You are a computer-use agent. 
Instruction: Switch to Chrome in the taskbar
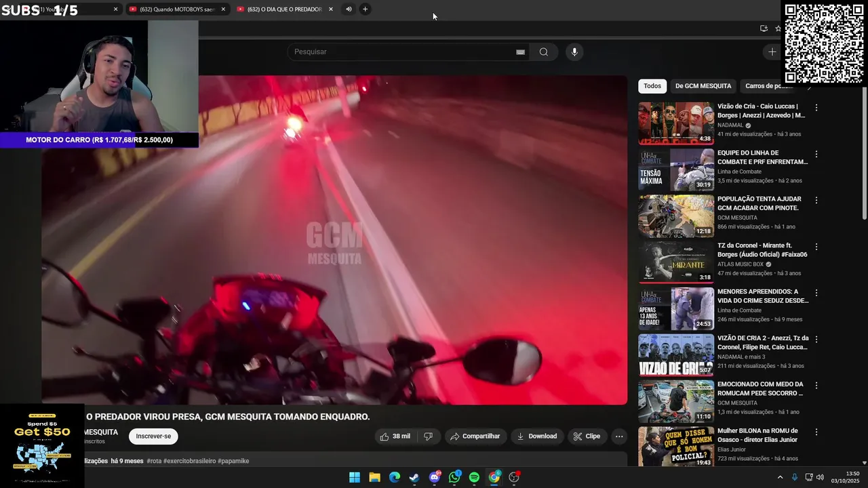click(494, 477)
